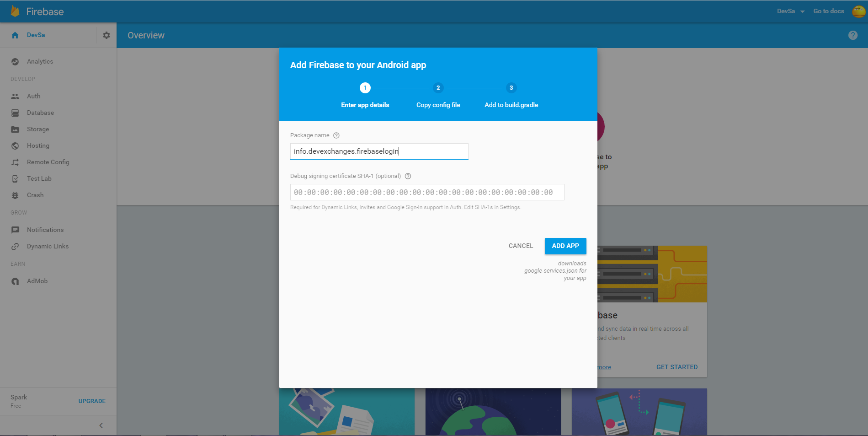Open Hosting in the sidebar

point(38,146)
